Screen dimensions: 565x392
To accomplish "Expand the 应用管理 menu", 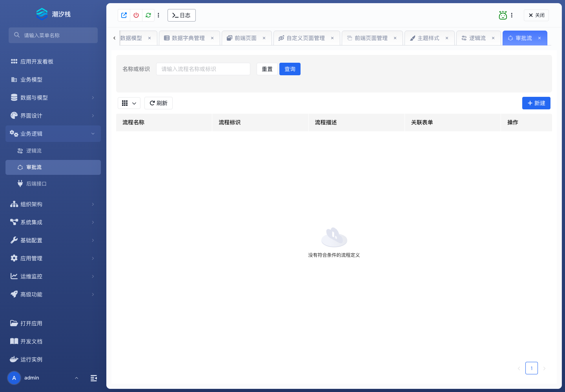I will coord(53,258).
